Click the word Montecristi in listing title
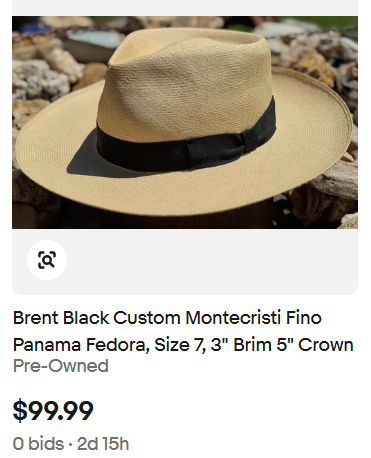The image size is (371, 458). 233,318
